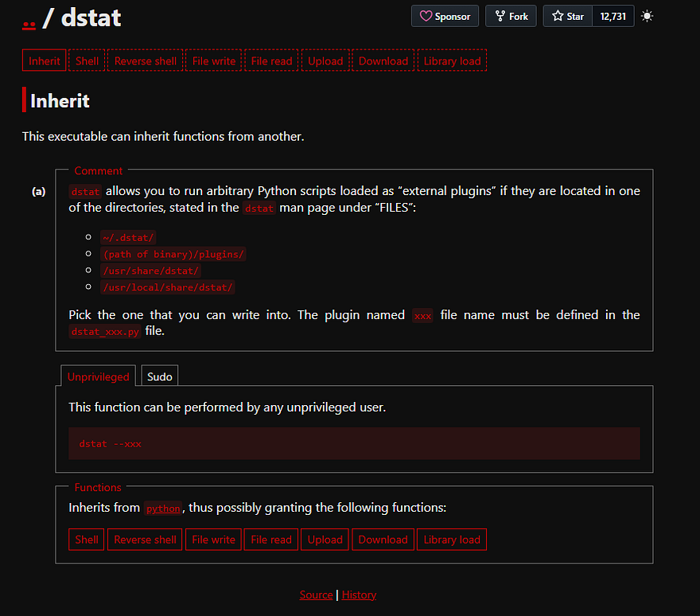This screenshot has height=616, width=700.
Task: Click the Library load tag at the top
Action: [452, 61]
